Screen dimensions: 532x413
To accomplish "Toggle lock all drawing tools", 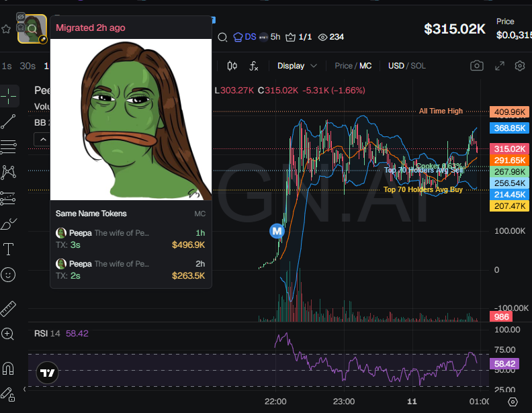I will coord(8,394).
